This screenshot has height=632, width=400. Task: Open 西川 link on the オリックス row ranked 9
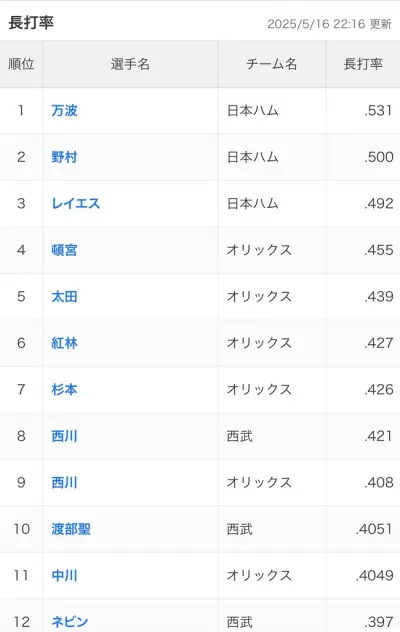64,482
